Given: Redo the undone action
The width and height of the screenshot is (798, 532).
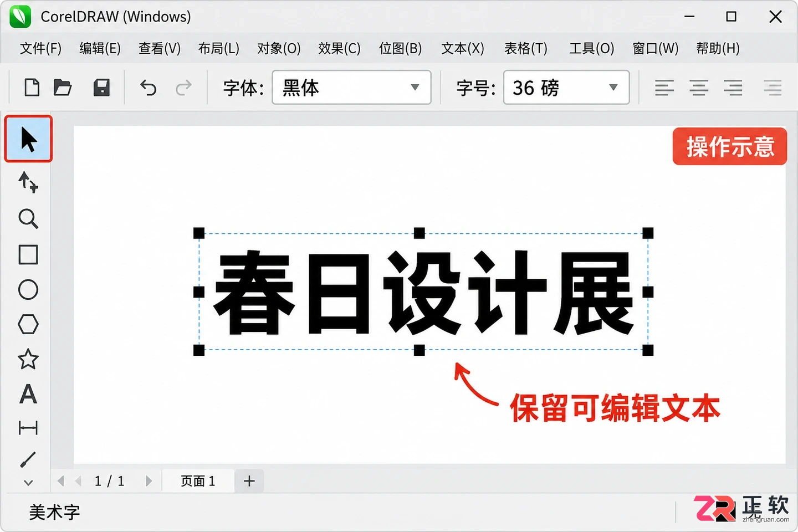Looking at the screenshot, I should point(183,88).
